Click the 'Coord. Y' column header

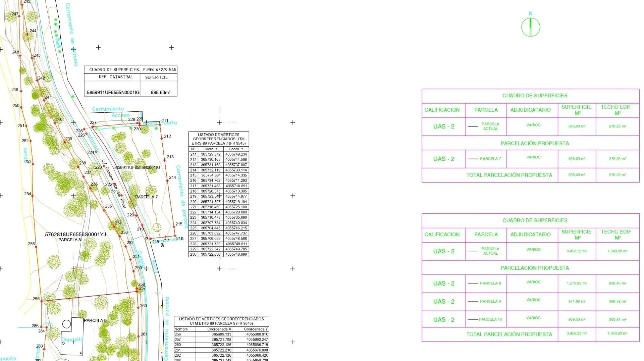pos(236,149)
